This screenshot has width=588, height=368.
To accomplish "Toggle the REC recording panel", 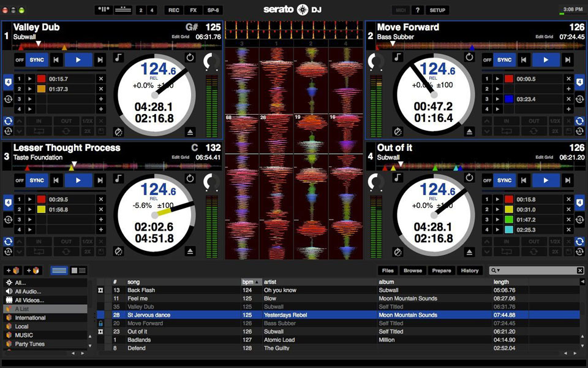I will pos(173,10).
